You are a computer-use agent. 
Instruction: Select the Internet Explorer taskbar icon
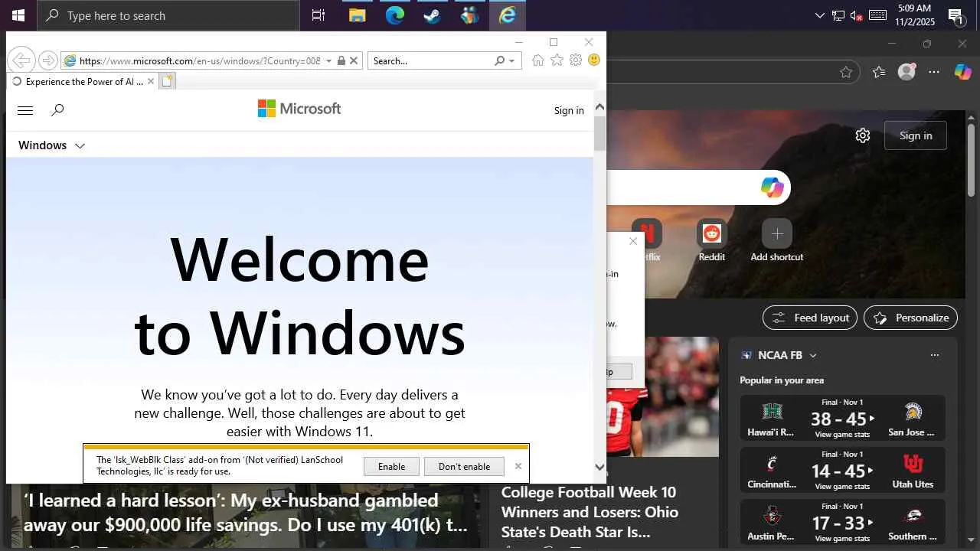[507, 15]
